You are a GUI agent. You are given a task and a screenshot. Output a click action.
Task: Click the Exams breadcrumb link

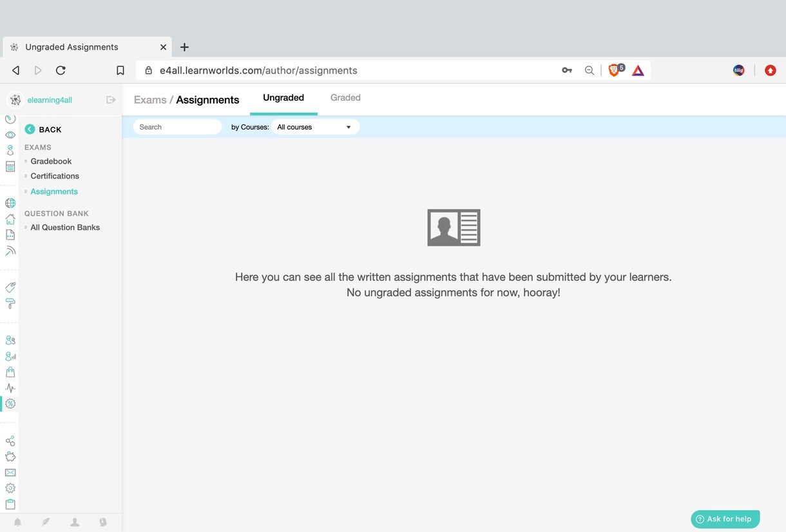pyautogui.click(x=150, y=100)
